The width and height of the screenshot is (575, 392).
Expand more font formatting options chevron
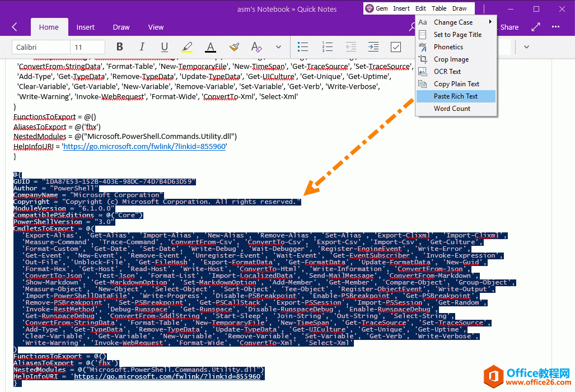click(x=278, y=47)
